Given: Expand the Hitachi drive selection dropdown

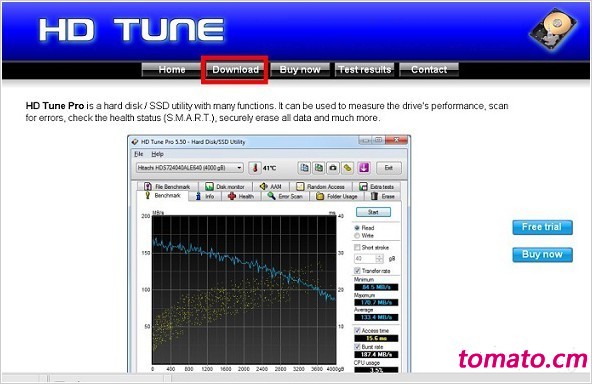Looking at the screenshot, I should (x=190, y=168).
